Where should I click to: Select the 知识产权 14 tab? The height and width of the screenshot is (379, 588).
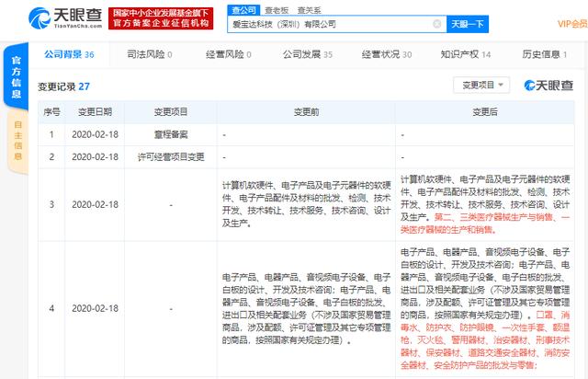click(466, 54)
